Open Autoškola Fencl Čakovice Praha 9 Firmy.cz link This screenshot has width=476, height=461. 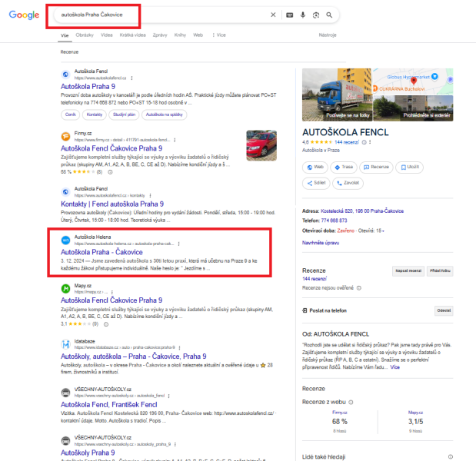tap(112, 148)
